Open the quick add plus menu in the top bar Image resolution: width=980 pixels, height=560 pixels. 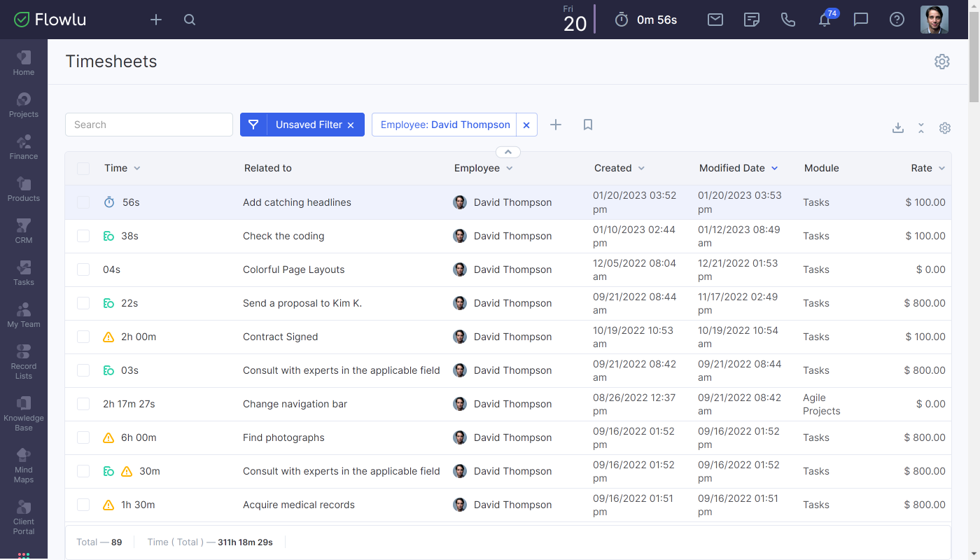coord(156,20)
